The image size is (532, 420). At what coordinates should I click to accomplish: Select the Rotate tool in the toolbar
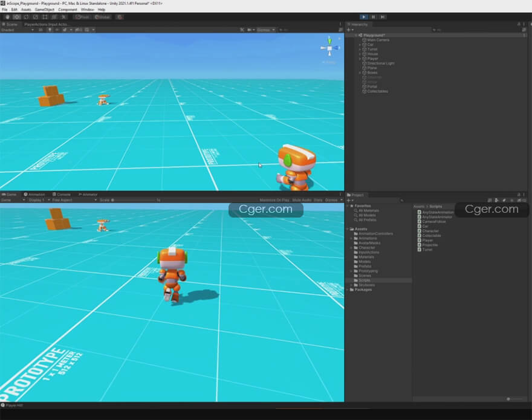click(x=26, y=17)
